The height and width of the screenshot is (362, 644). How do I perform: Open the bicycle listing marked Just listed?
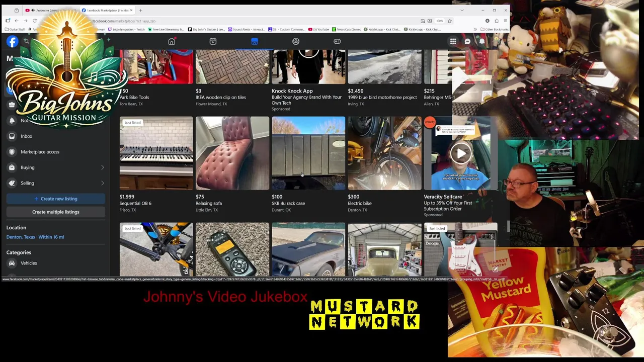coord(156,249)
